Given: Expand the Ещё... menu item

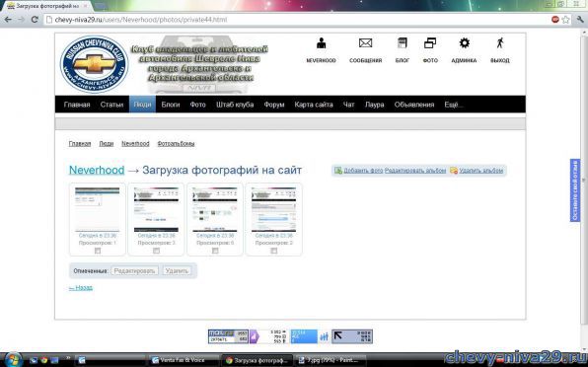Looking at the screenshot, I should click(x=454, y=105).
